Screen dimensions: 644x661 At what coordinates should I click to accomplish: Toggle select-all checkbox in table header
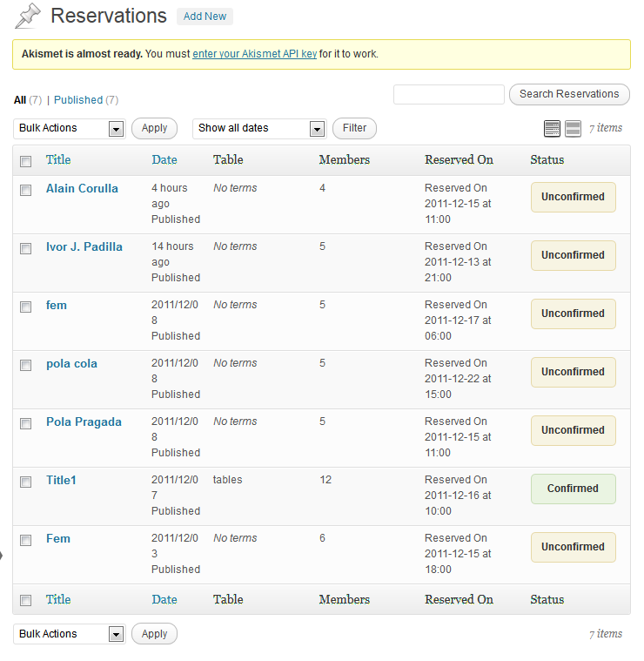coord(26,161)
